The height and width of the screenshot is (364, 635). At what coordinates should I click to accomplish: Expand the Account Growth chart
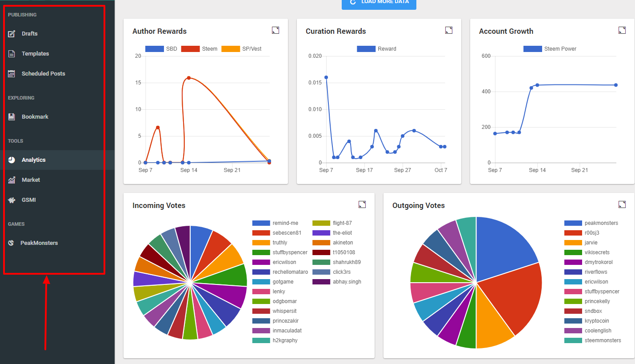(x=622, y=30)
